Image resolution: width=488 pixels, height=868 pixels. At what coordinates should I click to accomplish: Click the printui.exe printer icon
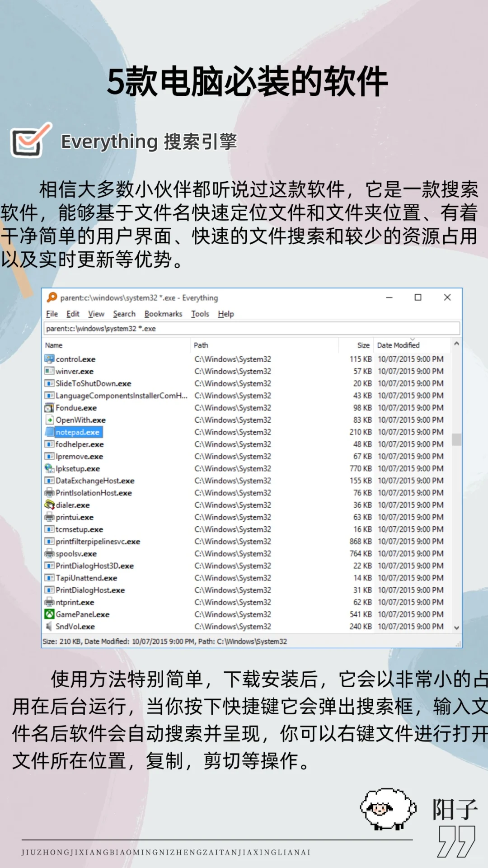point(49,517)
